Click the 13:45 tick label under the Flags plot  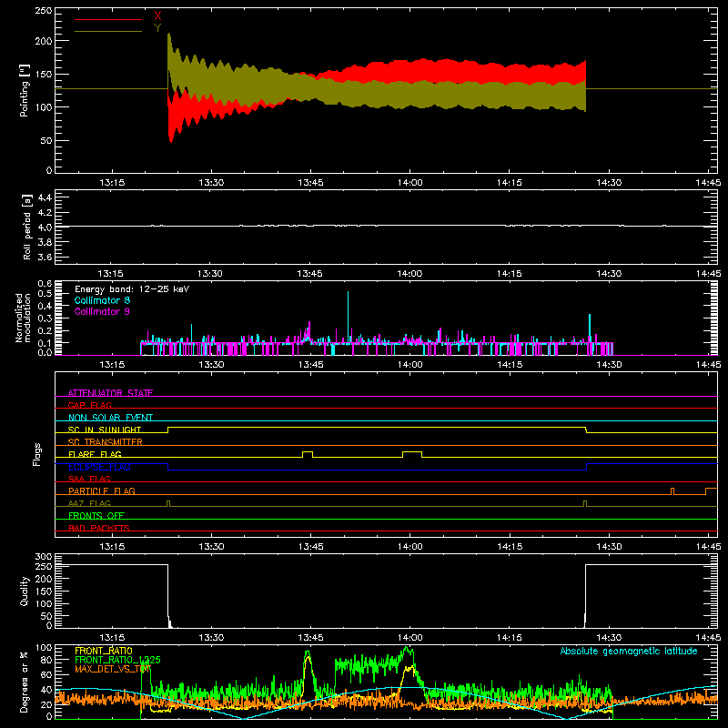(310, 547)
